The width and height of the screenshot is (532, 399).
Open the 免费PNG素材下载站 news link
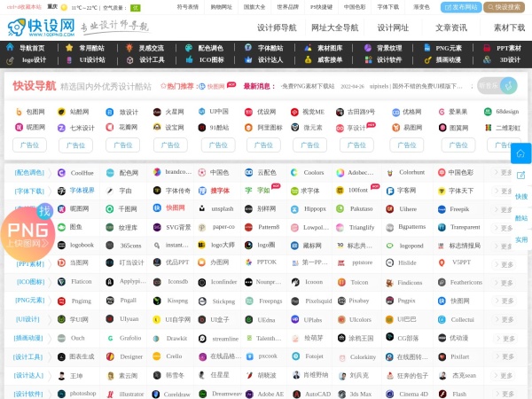coord(308,86)
